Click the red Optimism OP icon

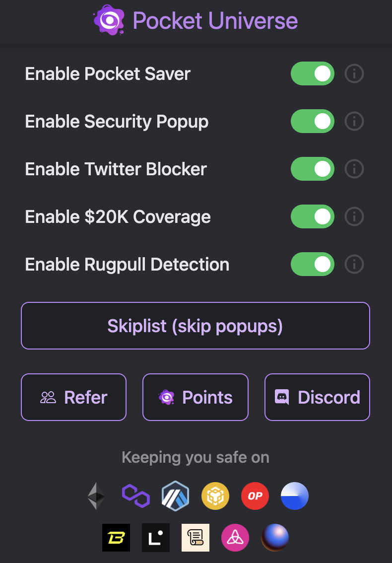pos(255,495)
